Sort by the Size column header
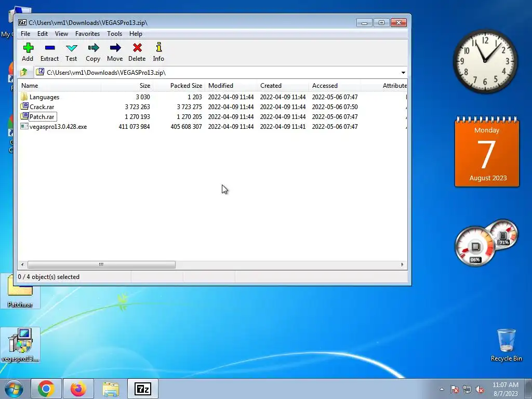Screen dimensions: 532x399 point(127,86)
